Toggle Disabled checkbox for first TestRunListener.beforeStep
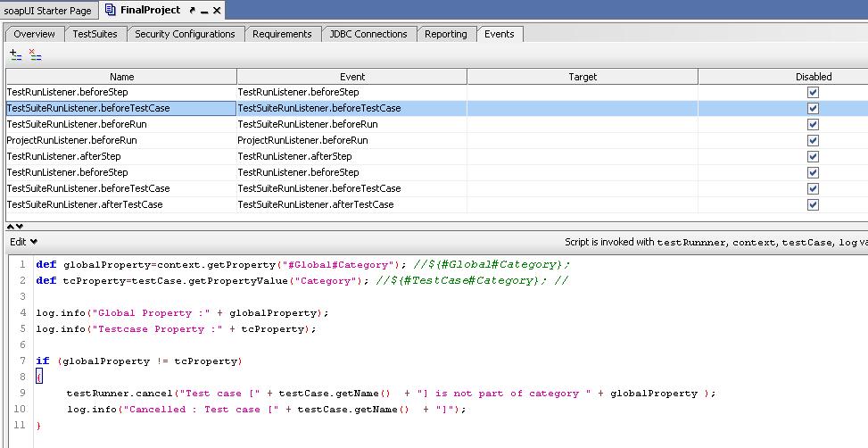 [813, 92]
